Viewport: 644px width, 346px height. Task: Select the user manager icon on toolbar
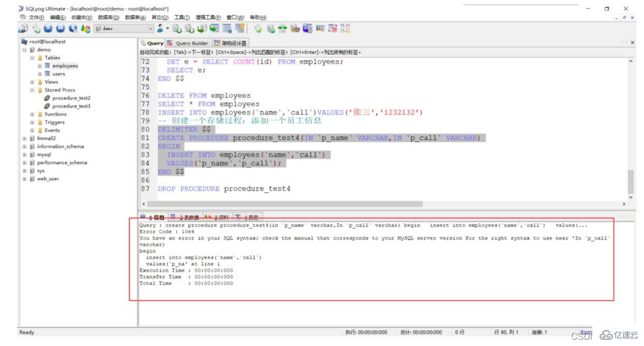161,29
